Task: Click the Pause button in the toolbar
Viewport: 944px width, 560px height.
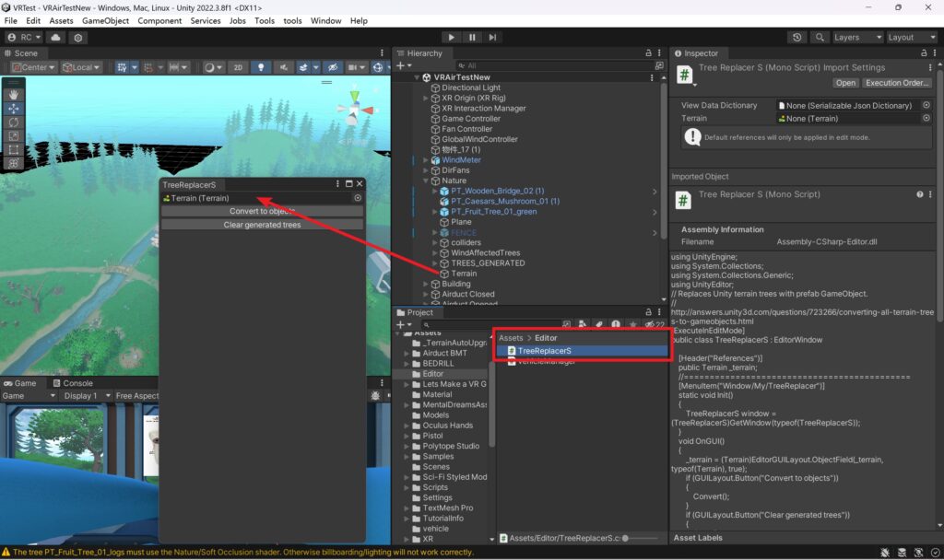Action: pyautogui.click(x=472, y=38)
